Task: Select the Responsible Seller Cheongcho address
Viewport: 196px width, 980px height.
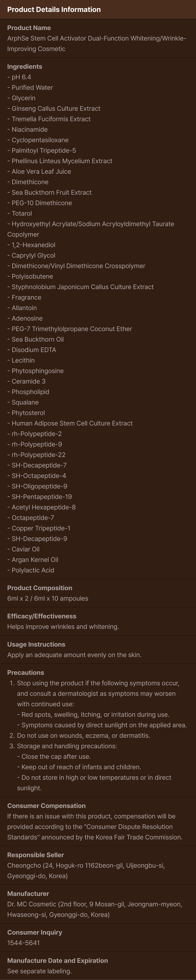Action: click(86, 870)
